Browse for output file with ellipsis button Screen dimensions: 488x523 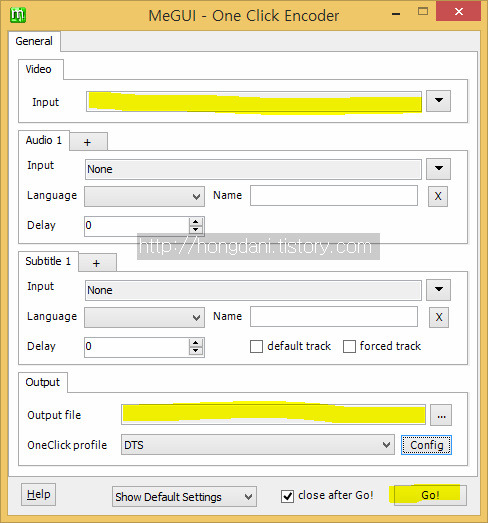pyautogui.click(x=441, y=415)
